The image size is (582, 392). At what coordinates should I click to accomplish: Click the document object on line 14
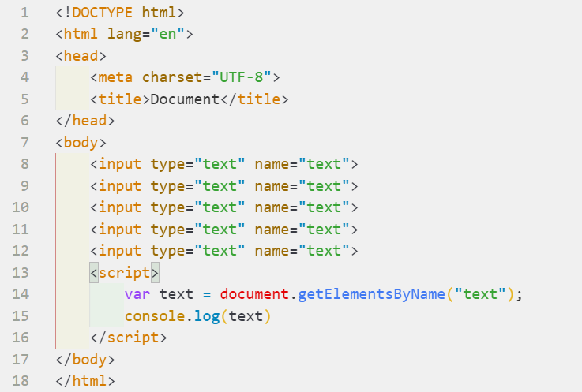tap(254, 294)
